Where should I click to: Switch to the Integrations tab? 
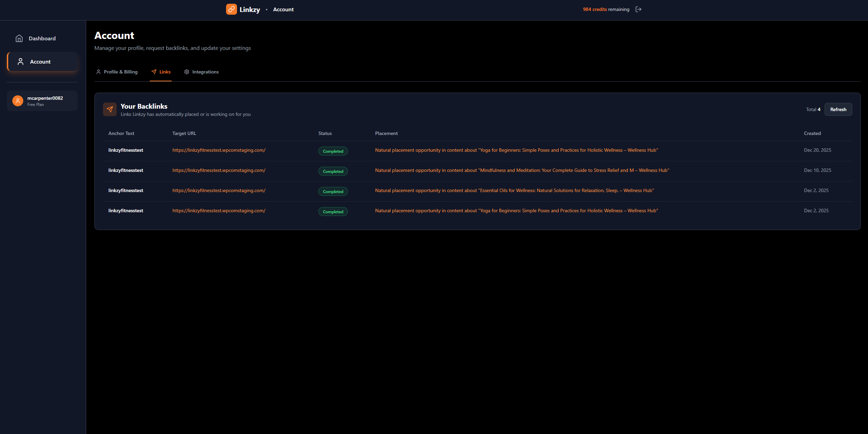205,72
